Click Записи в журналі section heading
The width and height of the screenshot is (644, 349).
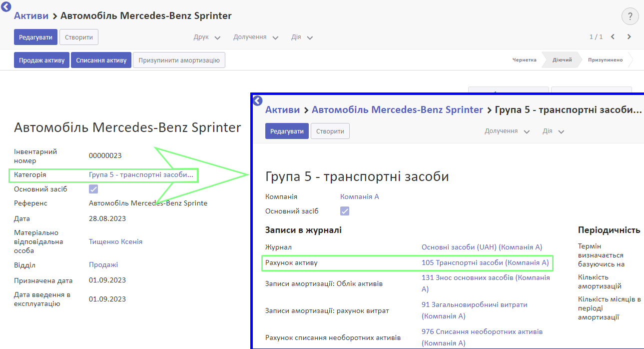[x=304, y=230]
